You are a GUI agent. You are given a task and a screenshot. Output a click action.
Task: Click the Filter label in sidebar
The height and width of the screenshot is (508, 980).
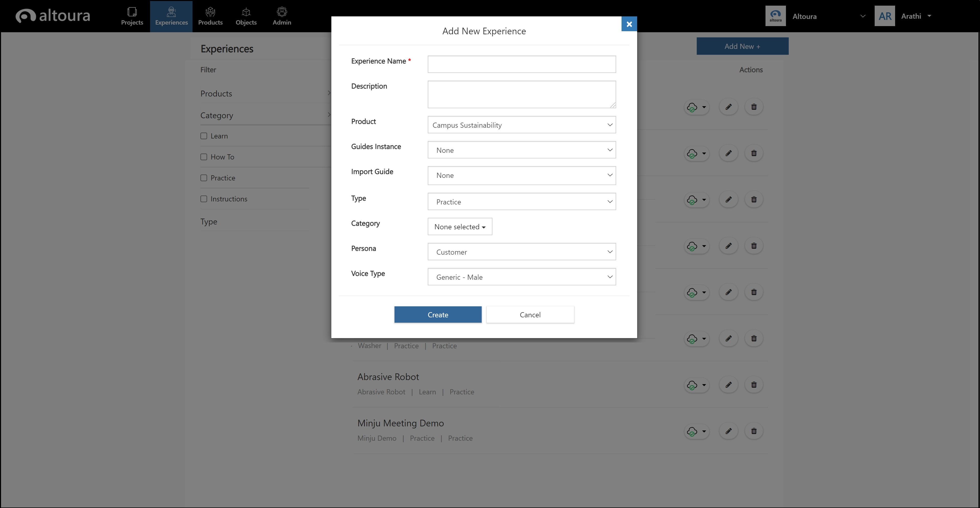[208, 70]
